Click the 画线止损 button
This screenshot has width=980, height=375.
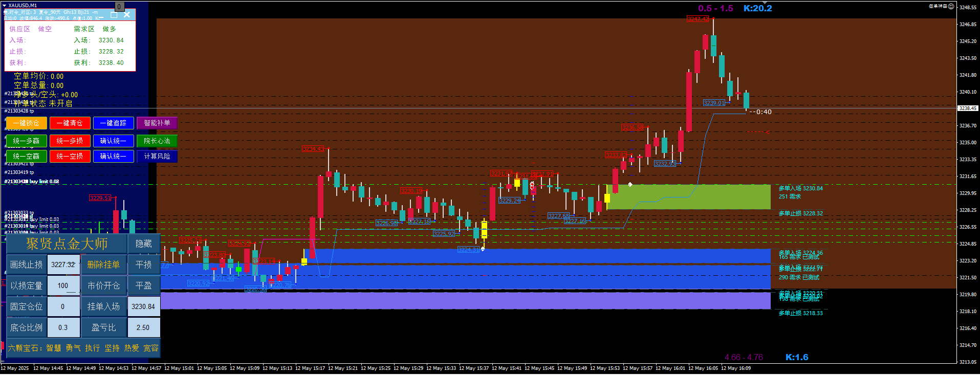(x=27, y=264)
